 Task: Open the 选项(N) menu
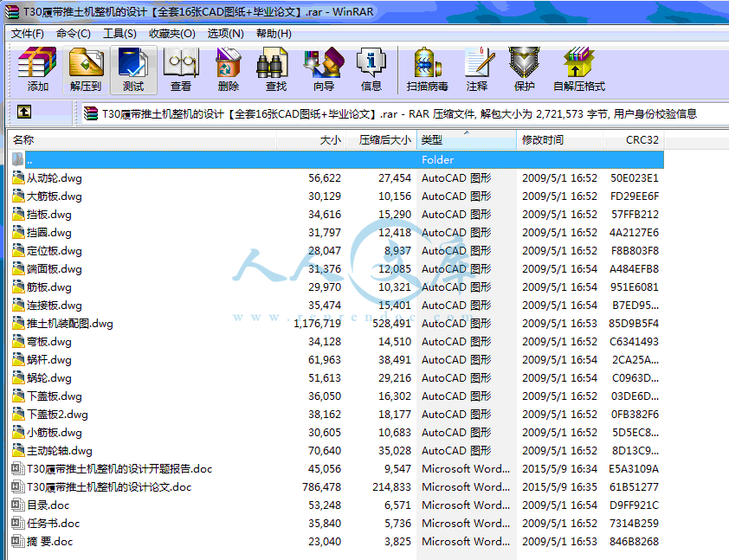coord(225,34)
